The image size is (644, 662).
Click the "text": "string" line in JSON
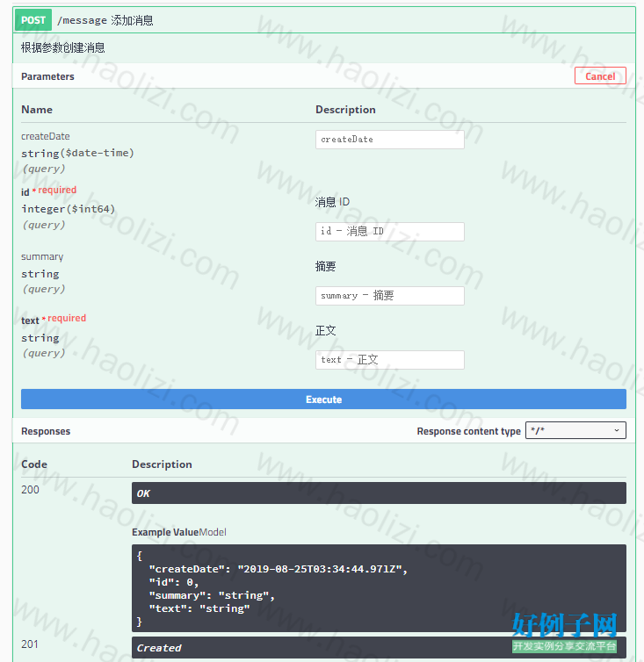pos(199,608)
